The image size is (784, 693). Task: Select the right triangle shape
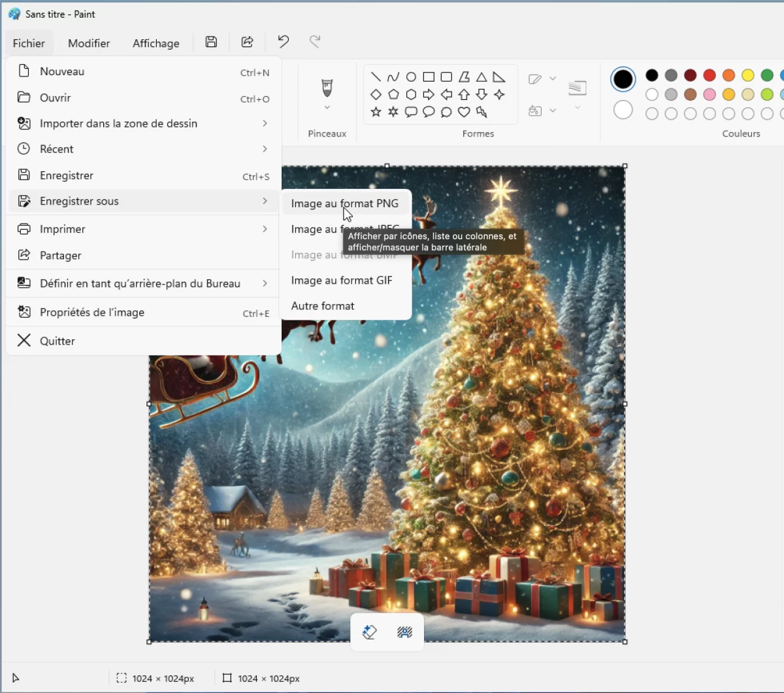(499, 76)
